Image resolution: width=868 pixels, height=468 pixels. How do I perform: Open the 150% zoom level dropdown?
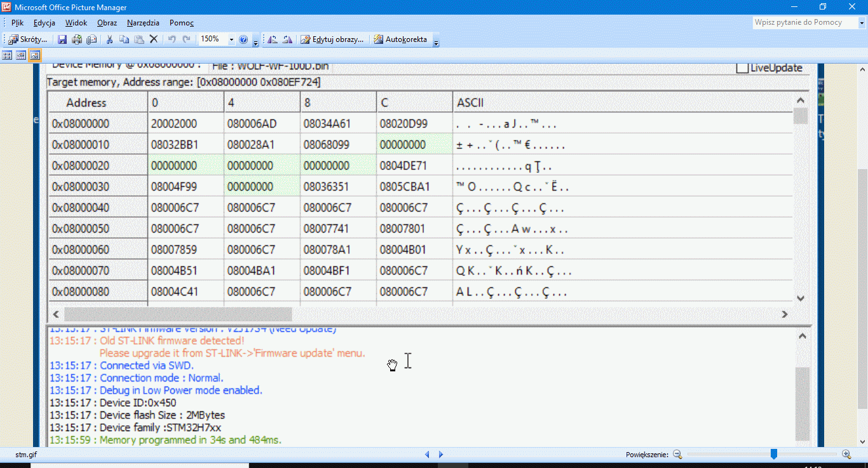(231, 39)
